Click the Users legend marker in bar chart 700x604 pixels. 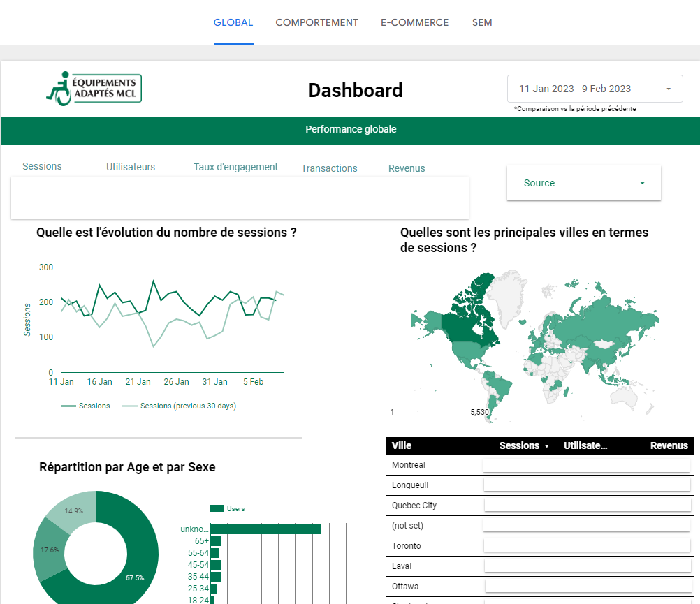click(217, 509)
